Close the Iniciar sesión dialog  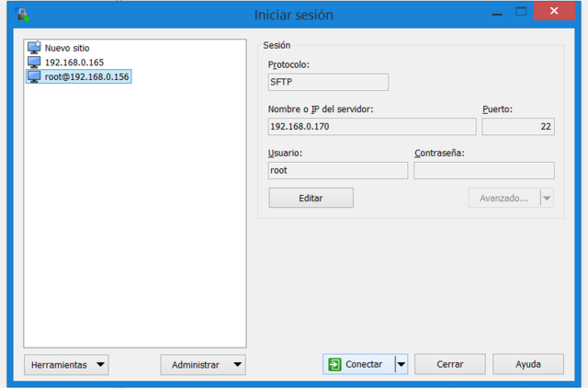point(554,11)
